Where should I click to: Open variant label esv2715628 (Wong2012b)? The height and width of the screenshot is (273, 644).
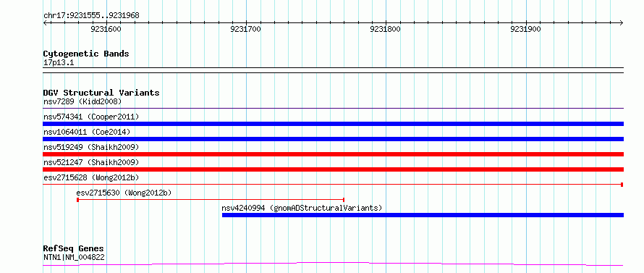pyautogui.click(x=91, y=177)
